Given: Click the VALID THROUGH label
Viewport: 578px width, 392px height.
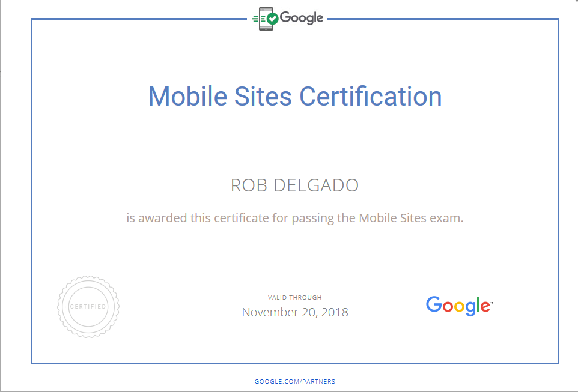Looking at the screenshot, I should click(294, 297).
